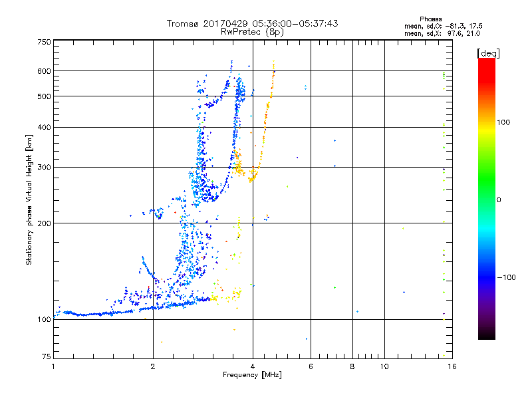Click 'mean, sd,X: 97.6, 21.0' statistic
This screenshot has width=532, height=399.
[x=442, y=33]
